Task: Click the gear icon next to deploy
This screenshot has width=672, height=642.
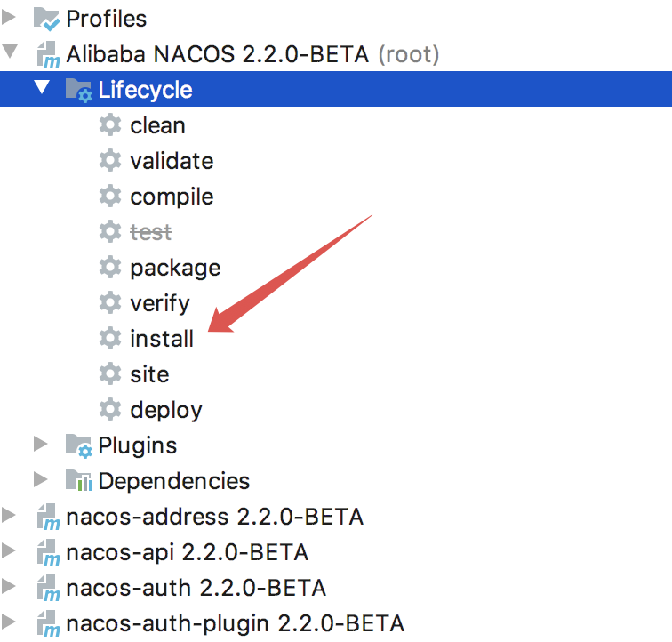Action: pos(109,410)
